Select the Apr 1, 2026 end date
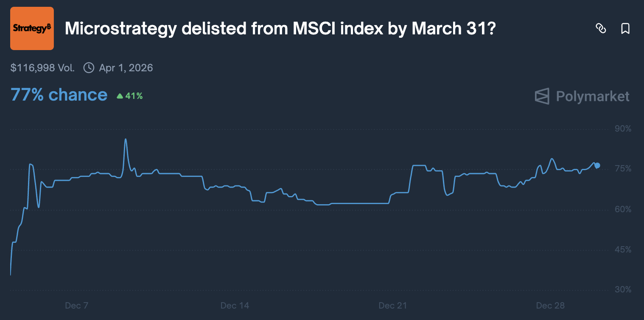 pyautogui.click(x=126, y=68)
